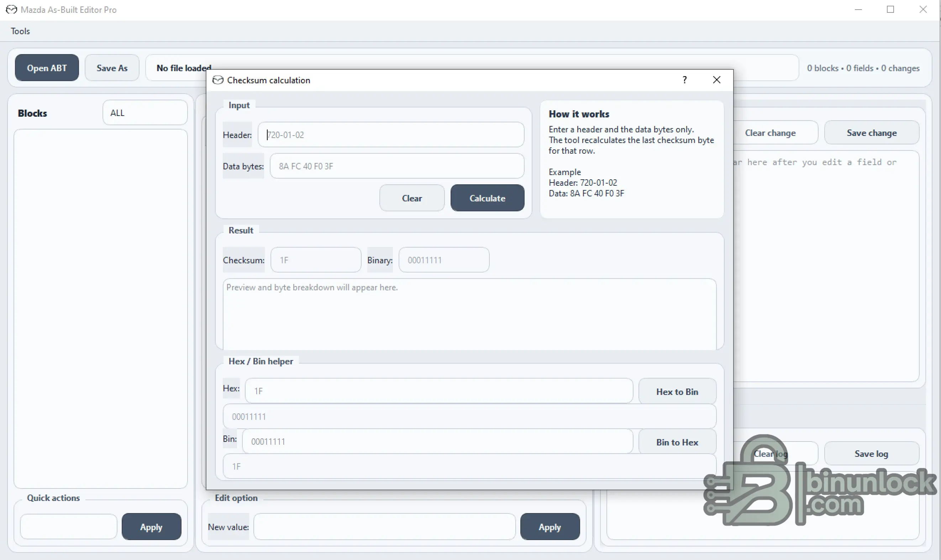Click the '0 blocks • 0 fields • 0 changes' counter
The height and width of the screenshot is (560, 941).
[863, 68]
